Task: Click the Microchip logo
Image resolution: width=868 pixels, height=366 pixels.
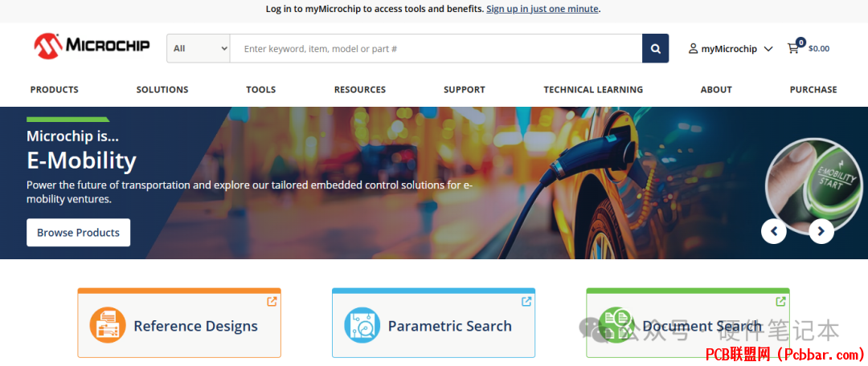Action: pos(92,46)
